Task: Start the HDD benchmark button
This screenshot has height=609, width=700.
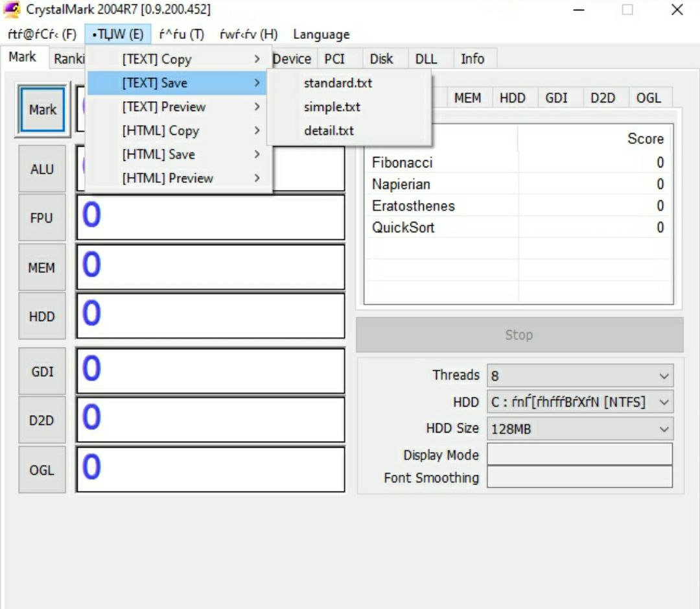Action: (42, 316)
